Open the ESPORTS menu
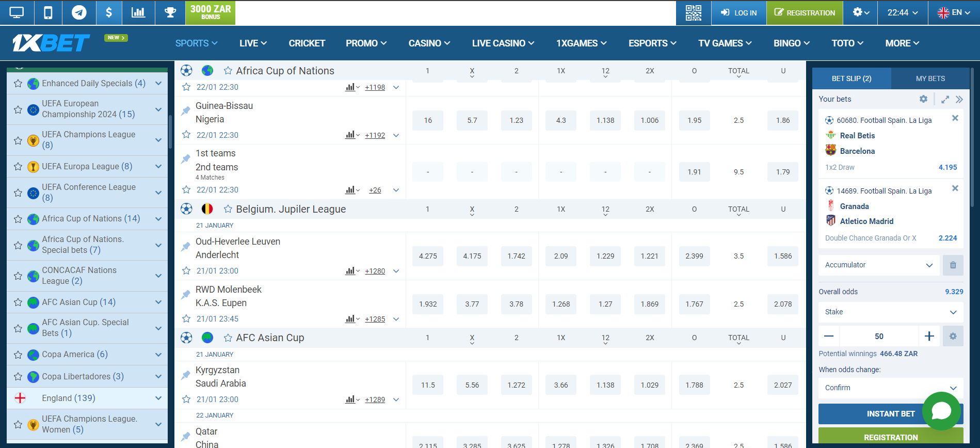The width and height of the screenshot is (980, 448). pyautogui.click(x=652, y=43)
